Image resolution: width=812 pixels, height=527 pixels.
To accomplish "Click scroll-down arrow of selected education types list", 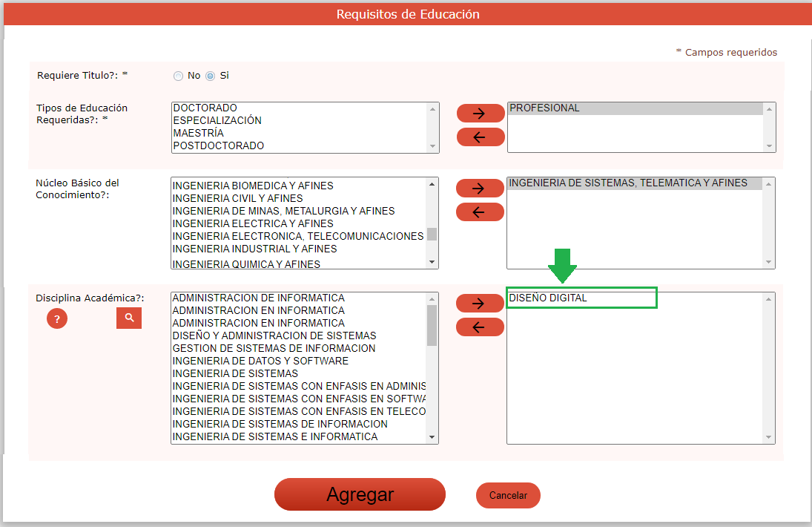I will pos(769,145).
